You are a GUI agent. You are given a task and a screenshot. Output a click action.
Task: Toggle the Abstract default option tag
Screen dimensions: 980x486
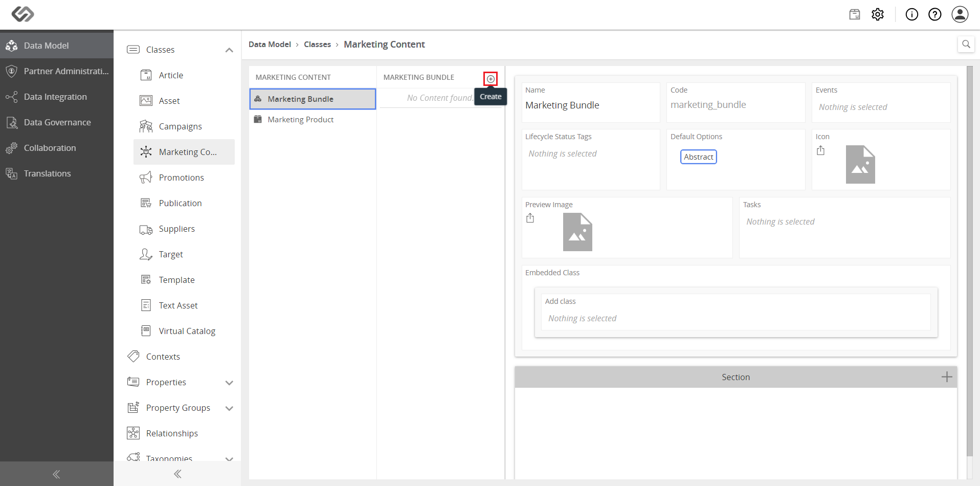(x=699, y=157)
